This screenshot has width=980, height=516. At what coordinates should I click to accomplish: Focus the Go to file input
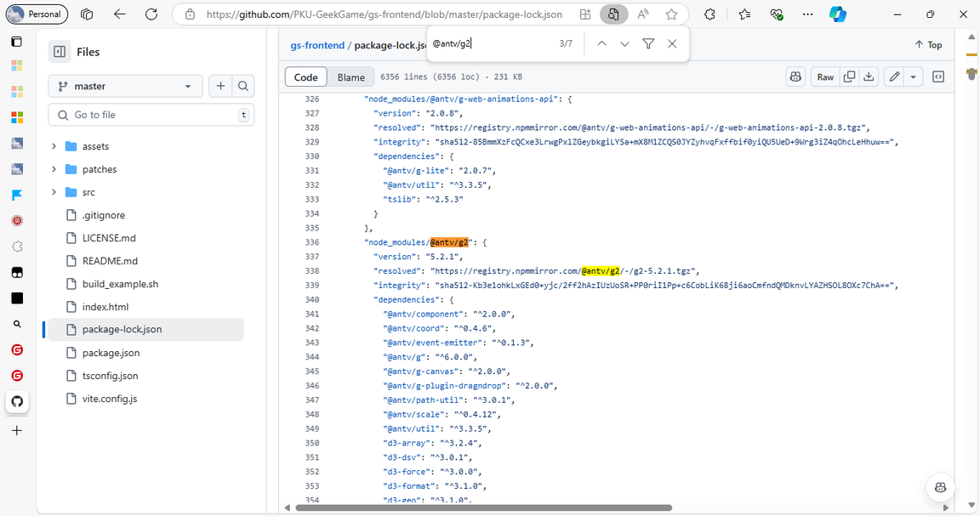tap(151, 115)
